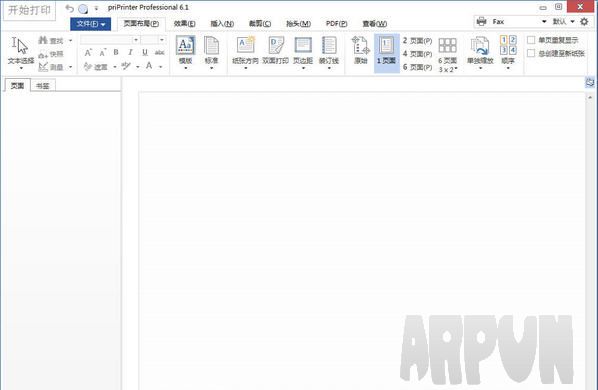The image size is (598, 390).
Task: Switch to the 裁剪(C) ribbon tab
Action: point(260,24)
